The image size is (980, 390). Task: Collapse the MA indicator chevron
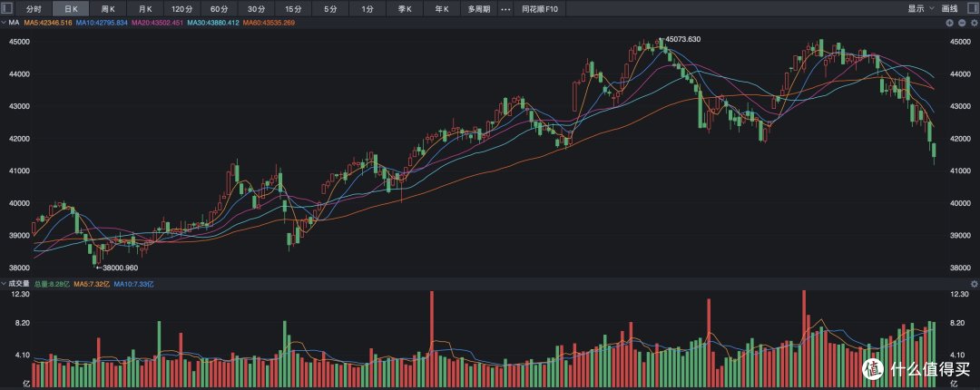point(4,23)
